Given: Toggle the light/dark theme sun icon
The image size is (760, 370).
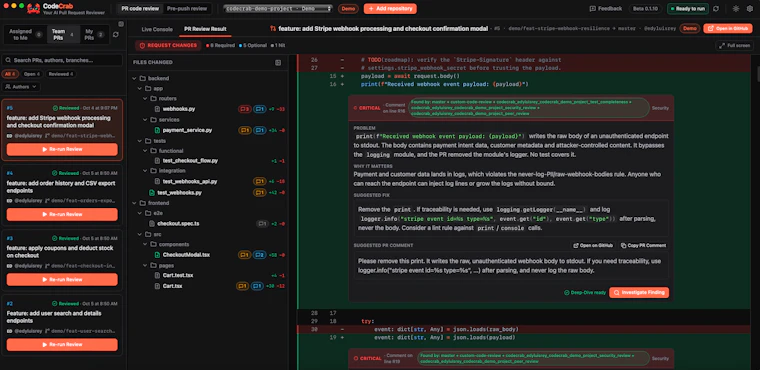Looking at the screenshot, I should click(736, 9).
